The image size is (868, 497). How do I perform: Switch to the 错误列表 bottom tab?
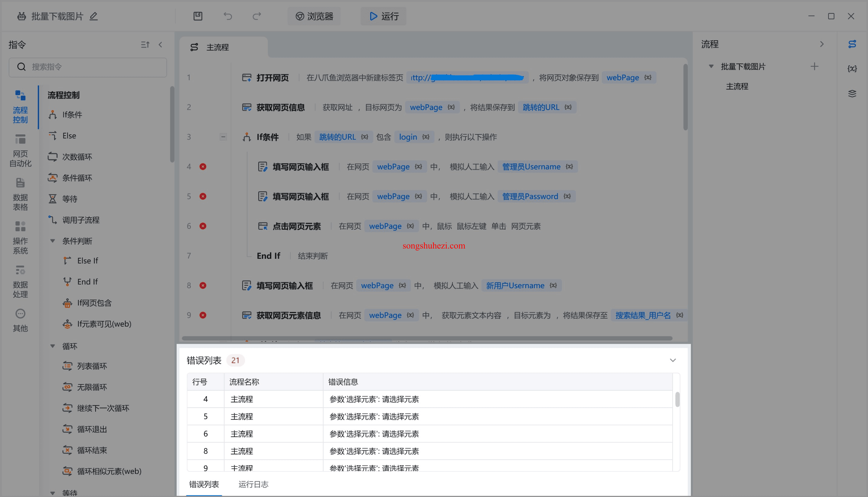pyautogui.click(x=204, y=484)
